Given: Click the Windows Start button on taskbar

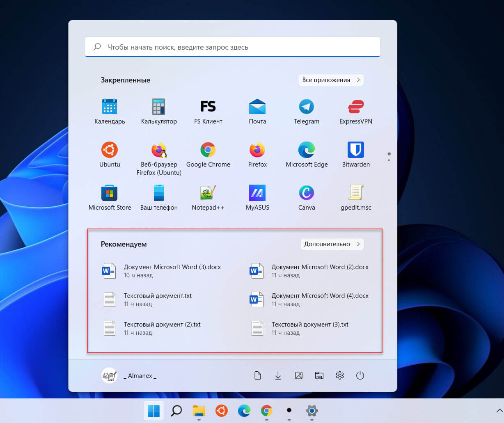Looking at the screenshot, I should tap(153, 411).
